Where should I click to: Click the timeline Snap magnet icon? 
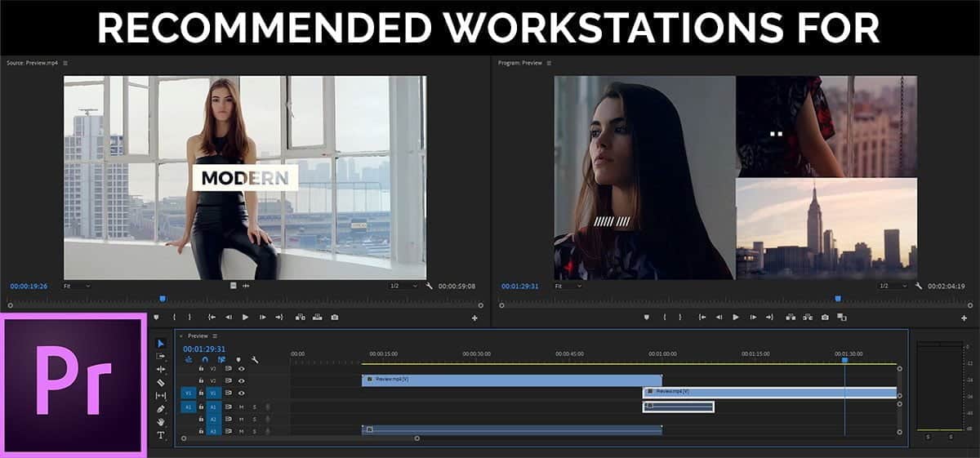tap(205, 359)
